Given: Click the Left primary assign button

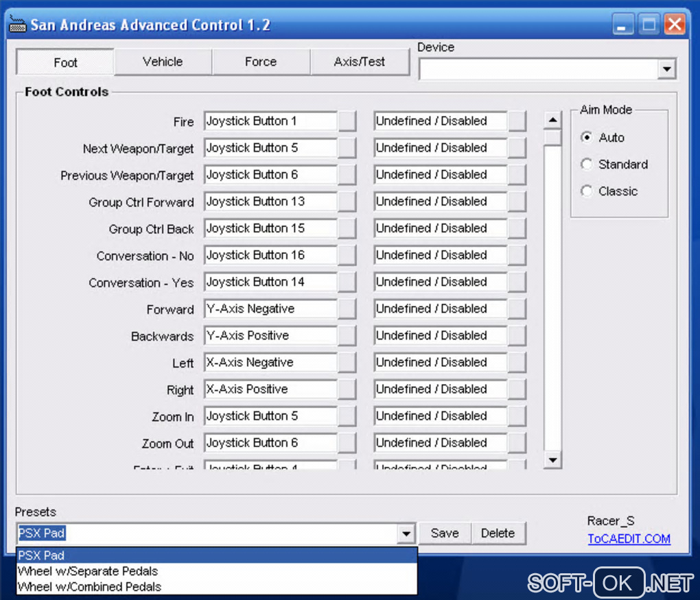Looking at the screenshot, I should 347,362.
